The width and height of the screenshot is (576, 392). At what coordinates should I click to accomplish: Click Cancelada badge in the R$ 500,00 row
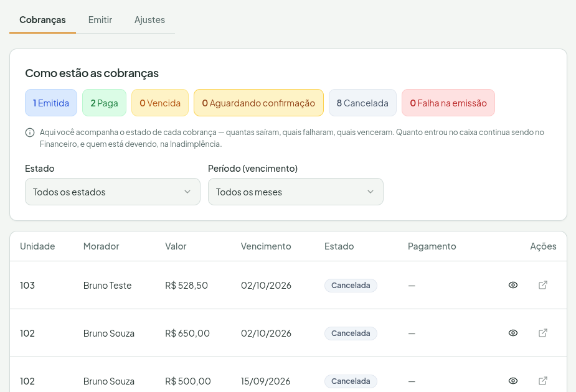point(351,381)
